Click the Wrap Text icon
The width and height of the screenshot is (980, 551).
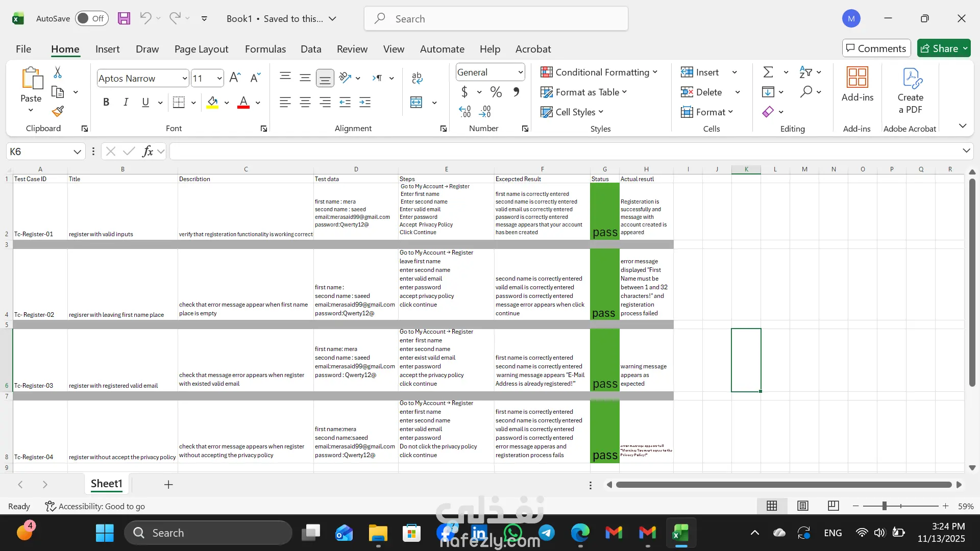coord(416,78)
